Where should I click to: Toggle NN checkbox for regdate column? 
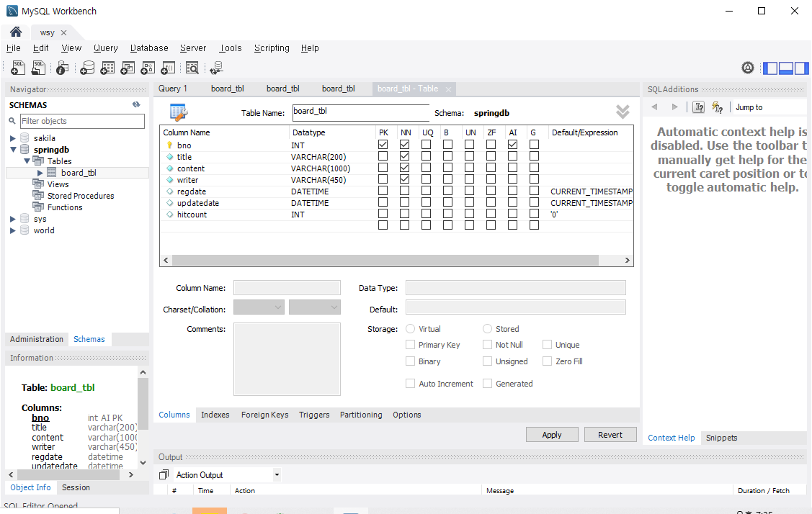click(405, 191)
